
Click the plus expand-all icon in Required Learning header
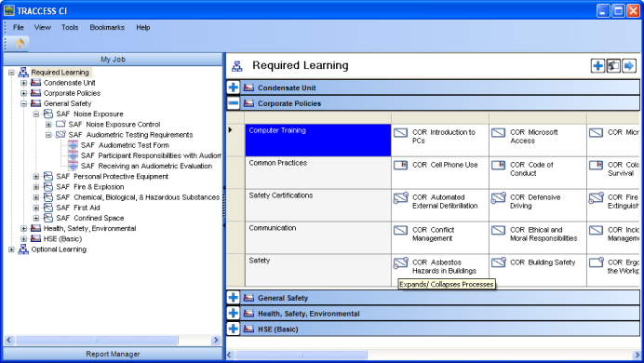tap(597, 66)
